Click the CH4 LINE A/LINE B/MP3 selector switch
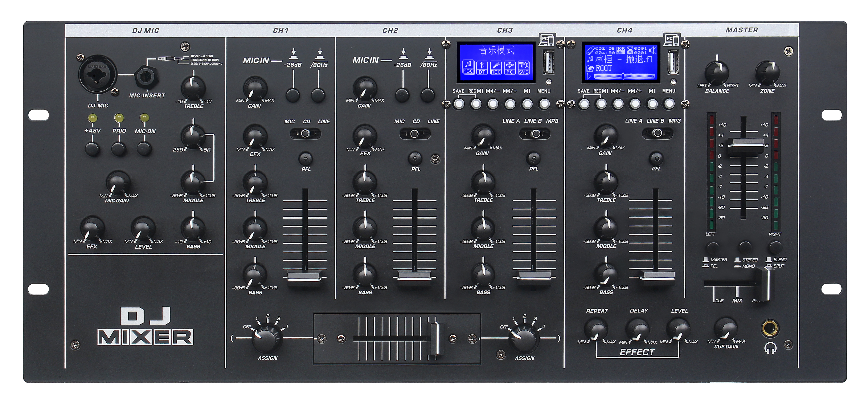This screenshot has width=868, height=408. [x=657, y=133]
